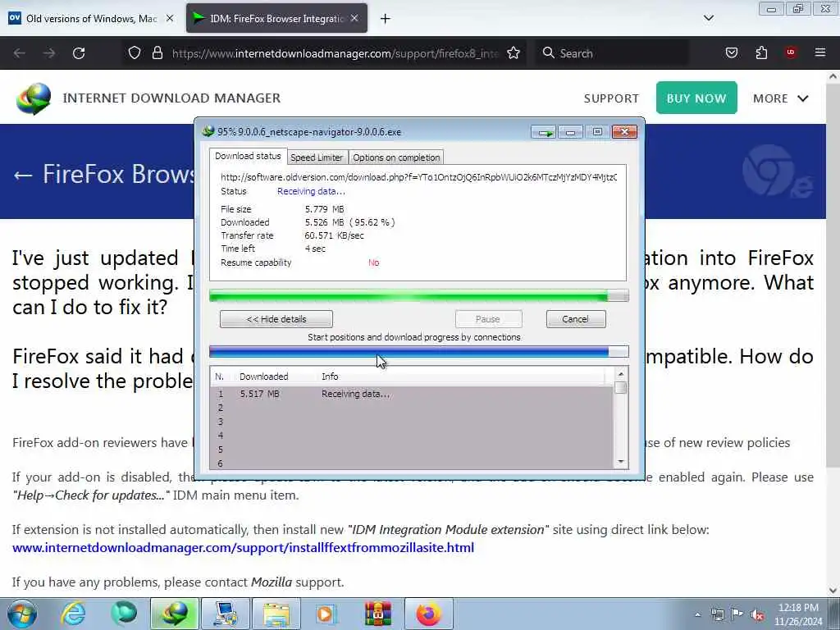Viewport: 840px width, 630px height.
Task: Click the browser address bar URL
Action: (336, 53)
